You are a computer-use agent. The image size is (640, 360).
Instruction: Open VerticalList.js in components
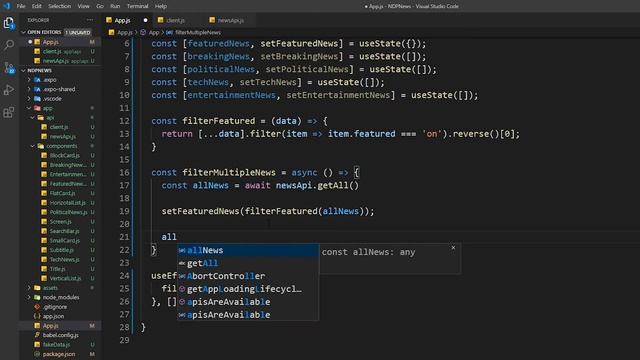[x=60, y=278]
